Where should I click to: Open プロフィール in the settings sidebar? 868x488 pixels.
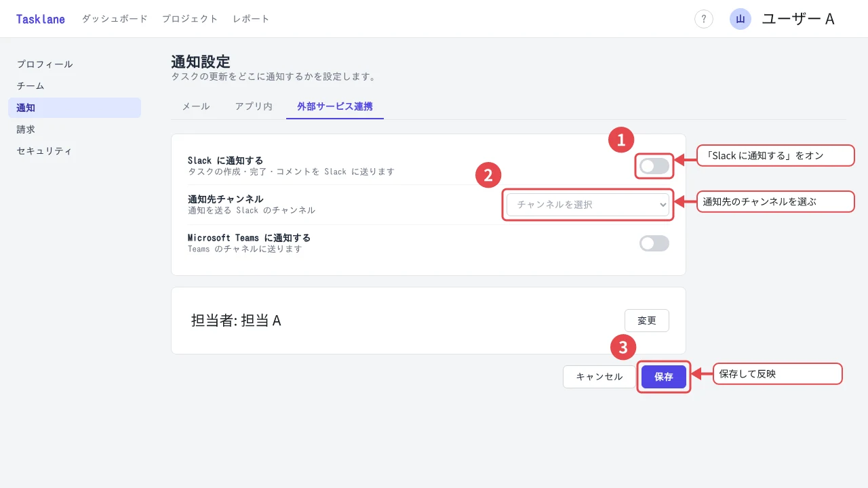click(75, 64)
